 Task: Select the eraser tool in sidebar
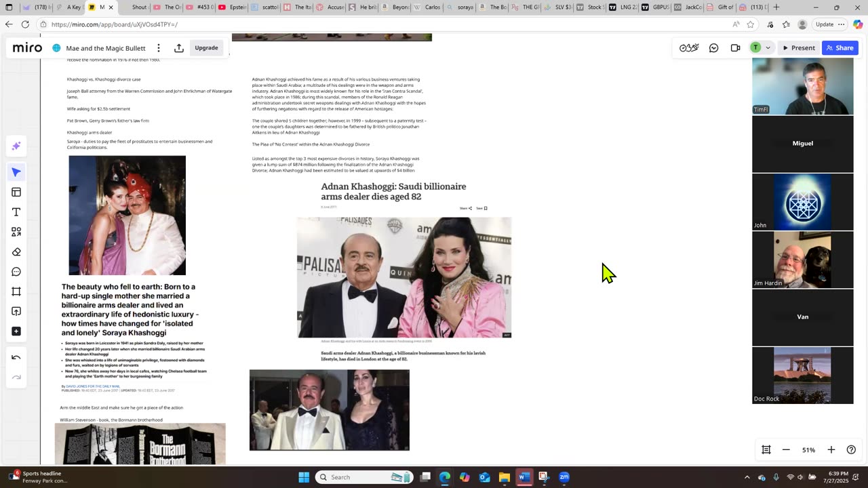(16, 252)
